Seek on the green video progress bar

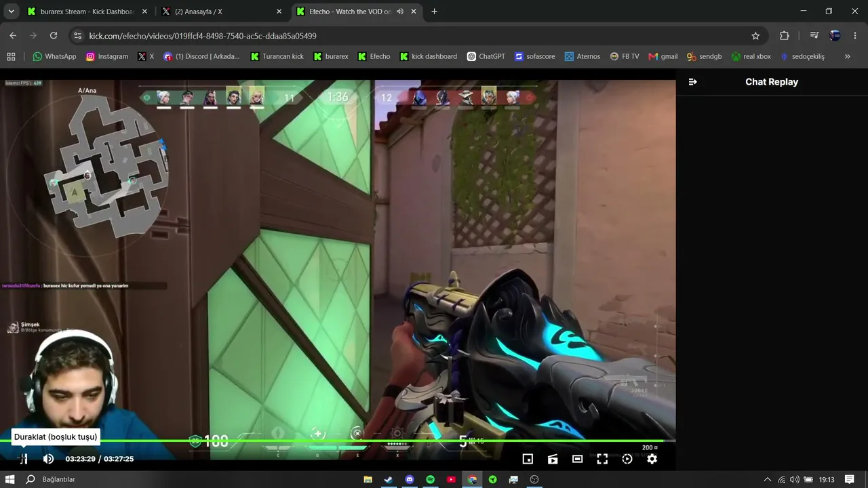point(338,441)
